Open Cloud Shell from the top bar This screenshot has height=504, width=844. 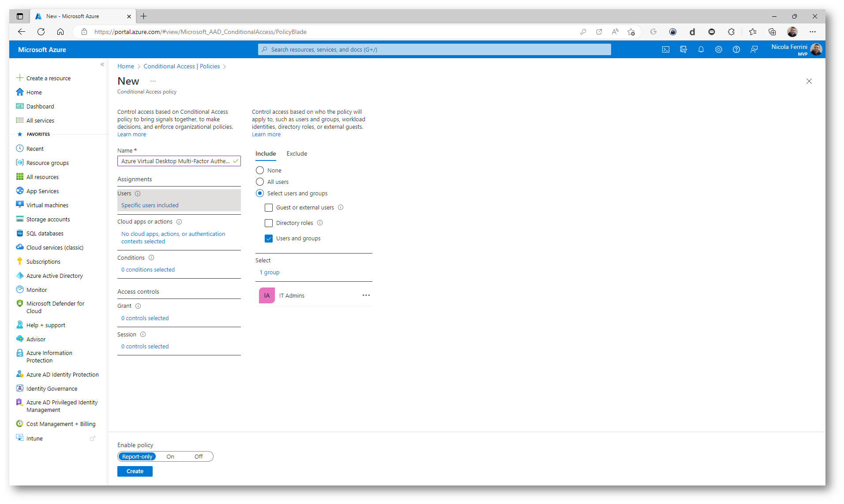pyautogui.click(x=666, y=49)
